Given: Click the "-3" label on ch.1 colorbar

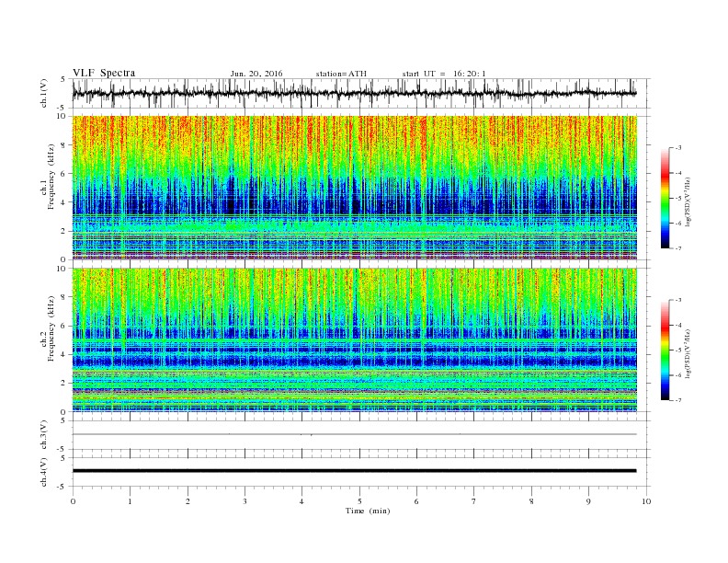Looking at the screenshot, I should (677, 148).
